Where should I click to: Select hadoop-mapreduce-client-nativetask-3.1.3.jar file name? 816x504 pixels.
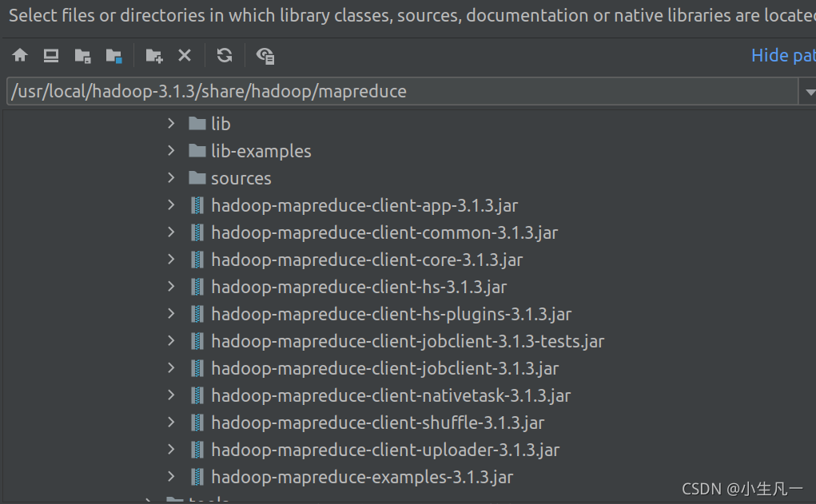click(391, 396)
